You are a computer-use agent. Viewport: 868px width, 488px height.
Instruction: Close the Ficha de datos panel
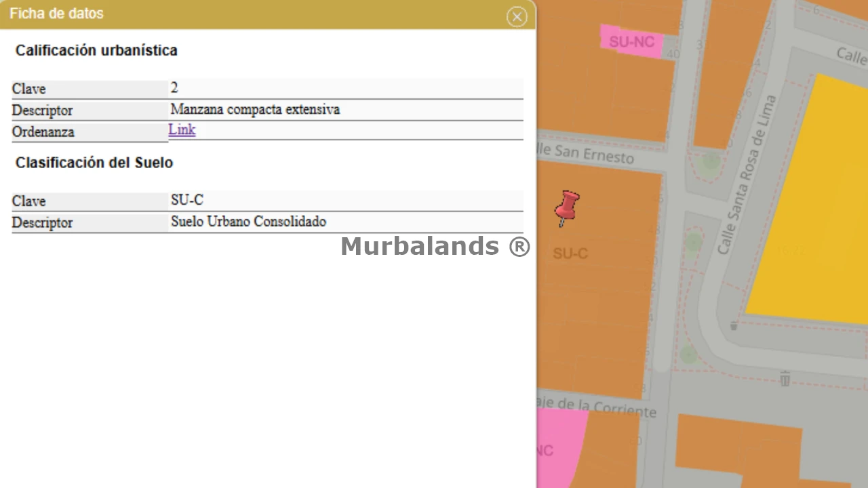[517, 17]
